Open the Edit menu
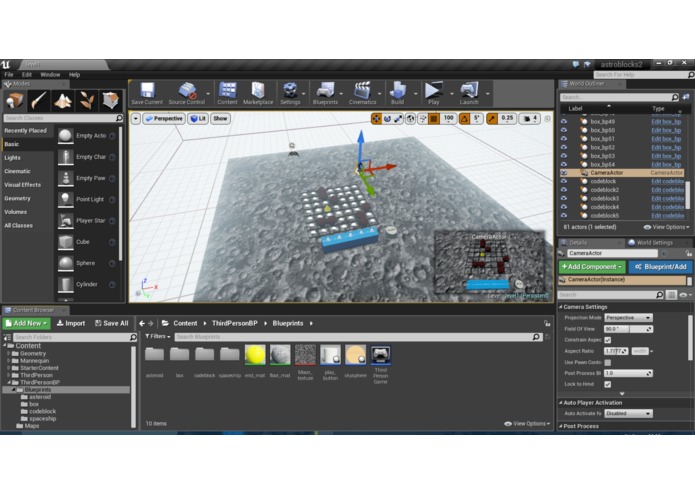This screenshot has width=695, height=494. click(27, 74)
